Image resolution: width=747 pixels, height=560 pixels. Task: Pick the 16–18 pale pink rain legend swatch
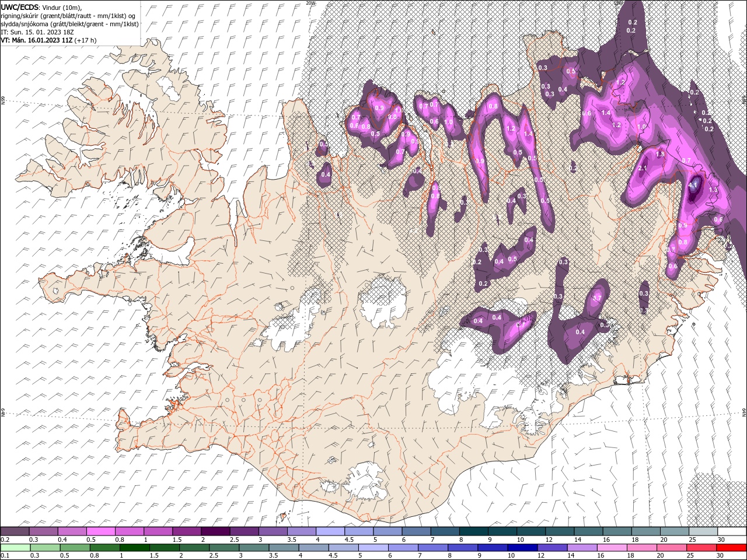point(612,547)
